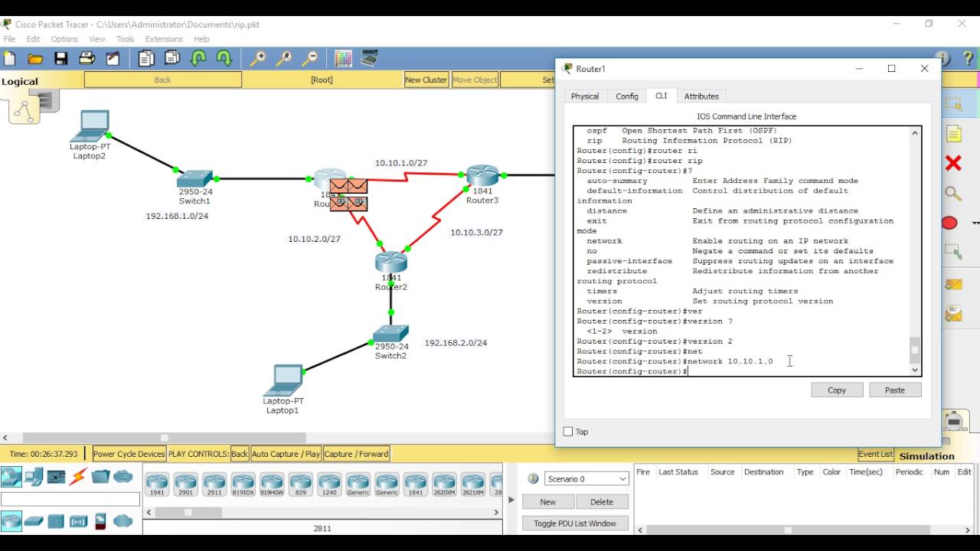Click the Paste button in CLI

(895, 390)
